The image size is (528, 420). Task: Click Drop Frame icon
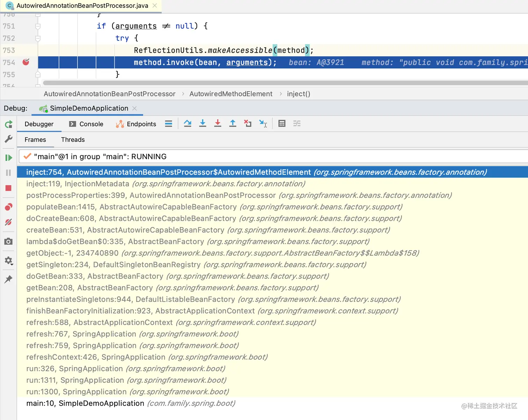[248, 123]
